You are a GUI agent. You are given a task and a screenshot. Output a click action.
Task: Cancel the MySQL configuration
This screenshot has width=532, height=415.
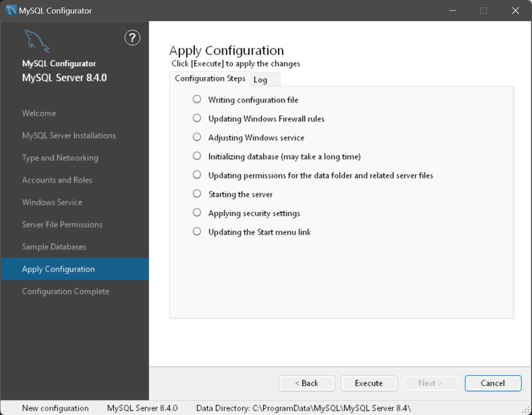[493, 383]
